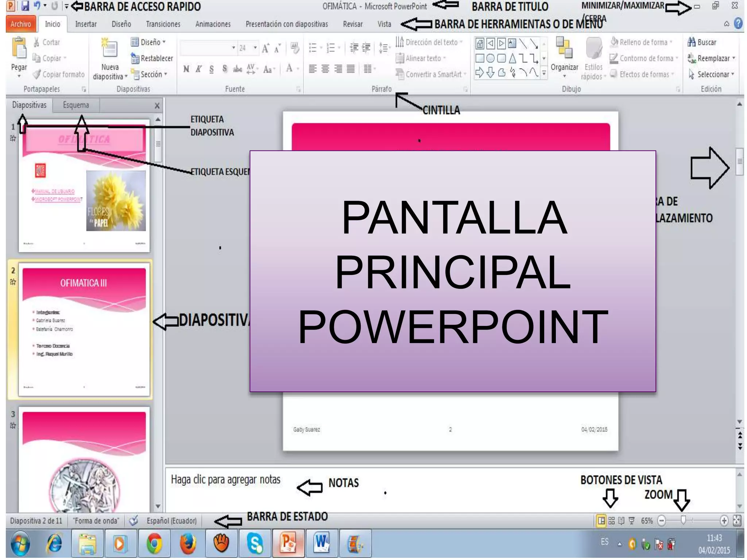
Task: Open the font size 24 dropdown
Action: (255, 48)
